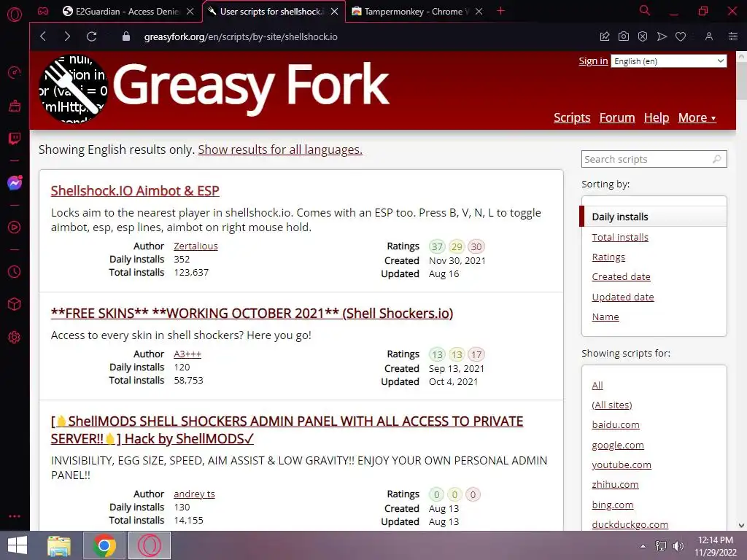Click the search magnifier in Search scripts box

pyautogui.click(x=717, y=159)
